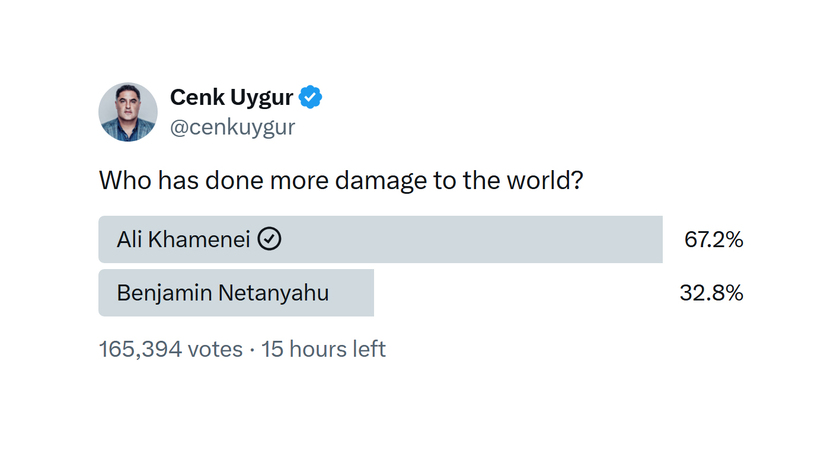This screenshot has height=454, width=840.
Task: Click the separator dot after the votes count
Action: pyautogui.click(x=252, y=349)
